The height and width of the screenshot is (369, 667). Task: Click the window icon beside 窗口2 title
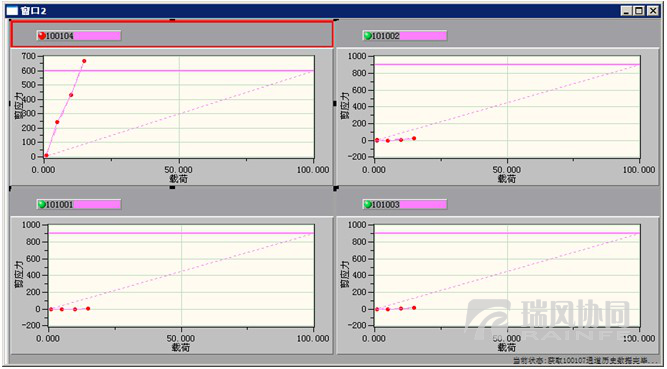[x=12, y=11]
